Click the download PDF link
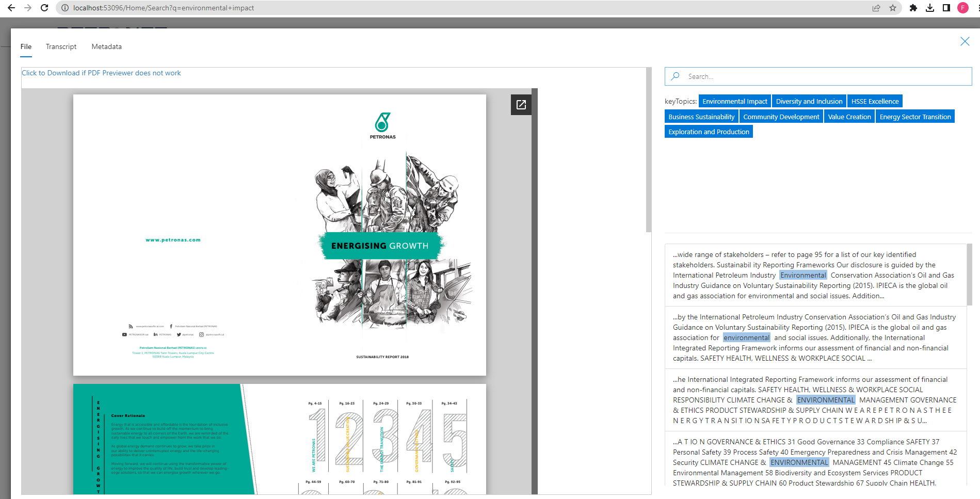The image size is (980, 499). coord(101,73)
